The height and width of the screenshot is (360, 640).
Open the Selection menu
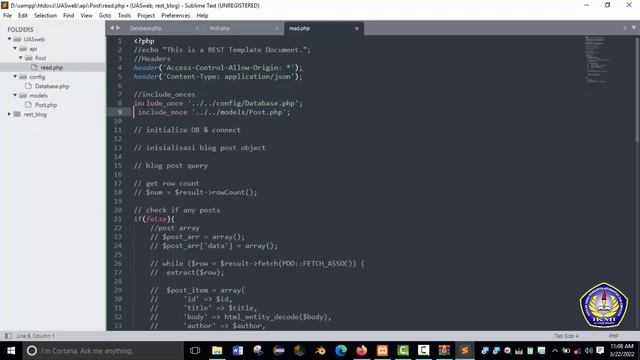click(45, 16)
